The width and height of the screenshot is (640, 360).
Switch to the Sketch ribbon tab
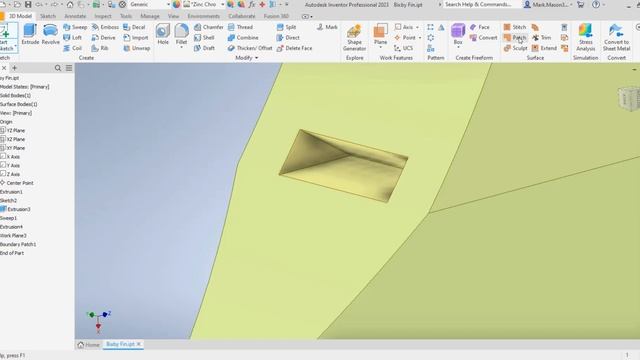48,16
